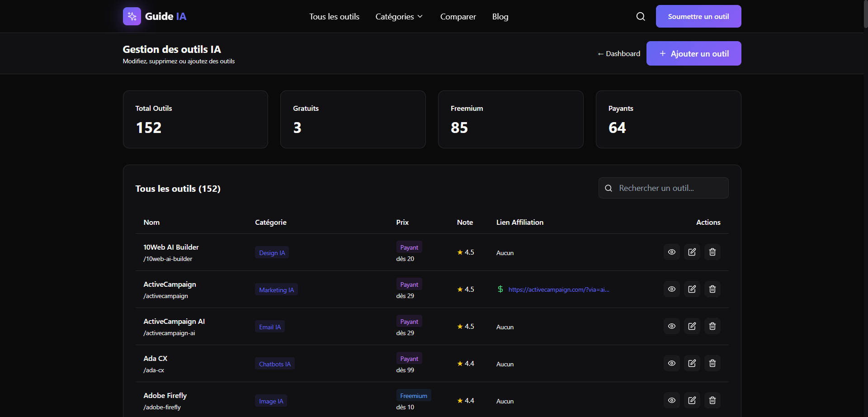
Task: Delete the Ada CX tool
Action: pos(712,363)
